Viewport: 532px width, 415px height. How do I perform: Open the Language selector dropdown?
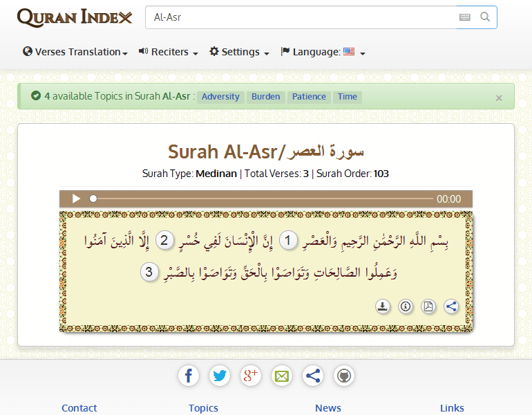pyautogui.click(x=323, y=52)
